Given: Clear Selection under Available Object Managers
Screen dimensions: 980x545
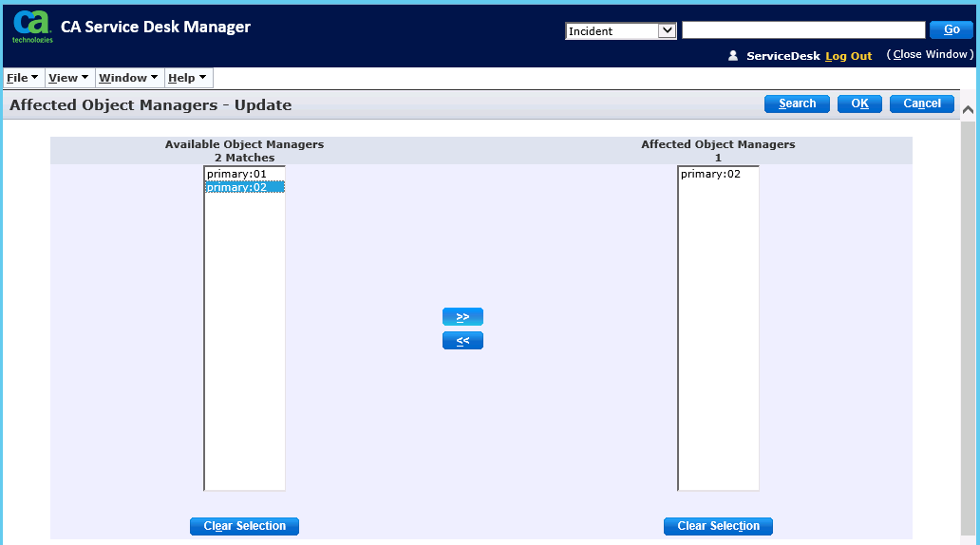Looking at the screenshot, I should pos(244,526).
